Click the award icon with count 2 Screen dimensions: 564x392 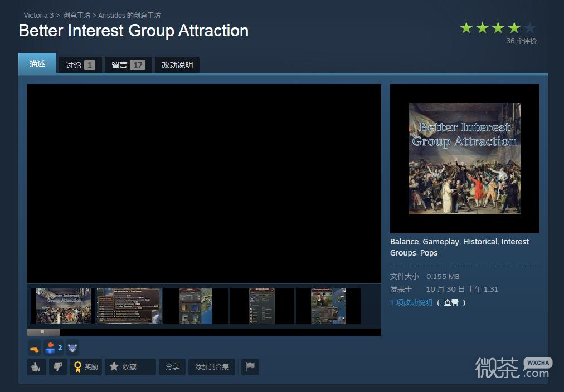(54, 348)
